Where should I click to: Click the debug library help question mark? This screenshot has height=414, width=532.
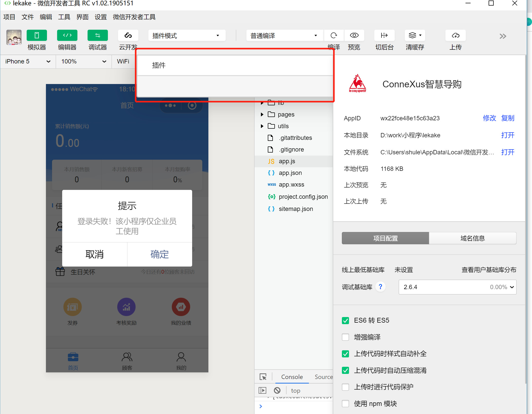coord(380,287)
